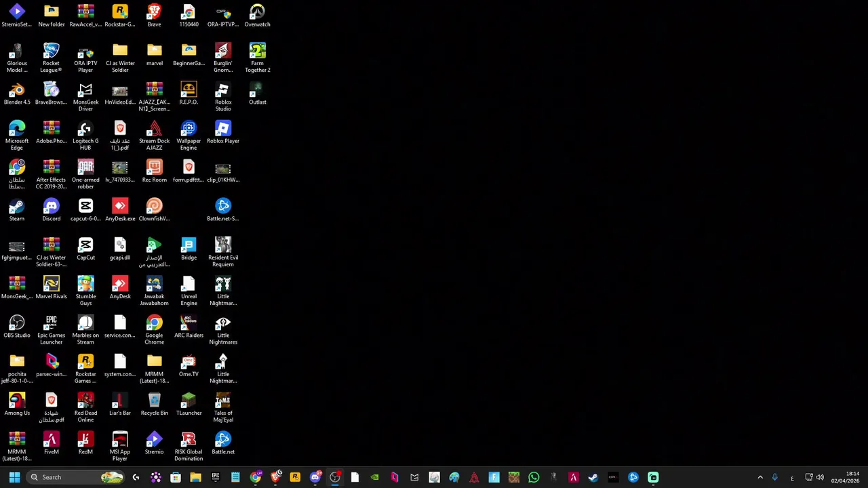868x488 pixels.
Task: Show hidden system tray icons
Action: click(760, 477)
